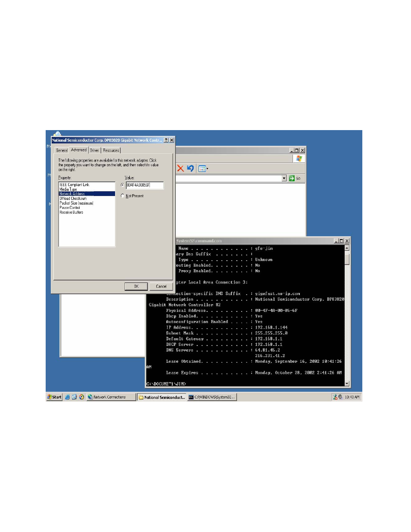Click the Lease Expires line in command window
Screen dimensions: 411x532
pyautogui.click(x=254, y=373)
